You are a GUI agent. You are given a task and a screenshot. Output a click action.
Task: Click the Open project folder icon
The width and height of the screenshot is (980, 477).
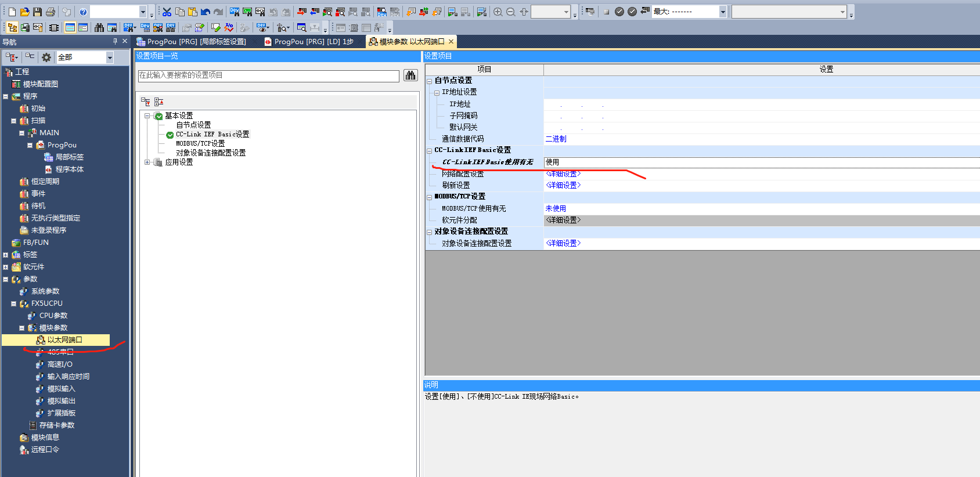(x=24, y=12)
